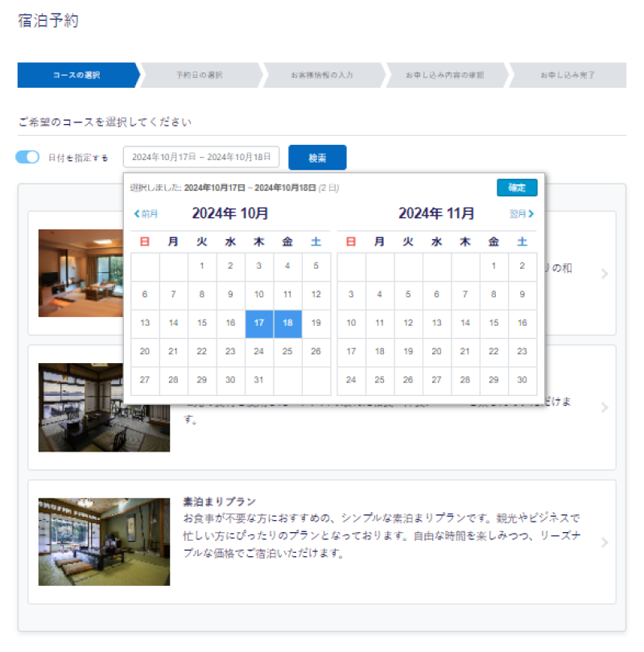644x652 pixels.
Task: Click the chevron arrow on the second plan card
Action: pyautogui.click(x=605, y=407)
